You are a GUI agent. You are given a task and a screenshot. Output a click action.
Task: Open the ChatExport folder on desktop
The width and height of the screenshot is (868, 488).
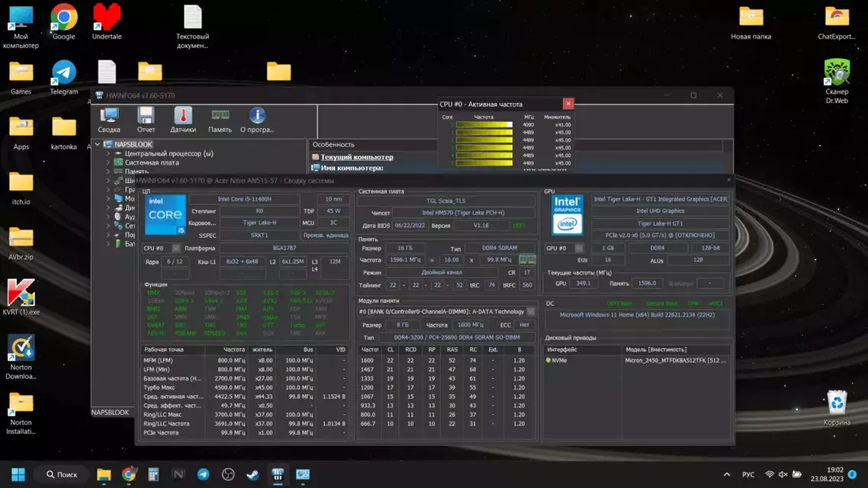(837, 23)
